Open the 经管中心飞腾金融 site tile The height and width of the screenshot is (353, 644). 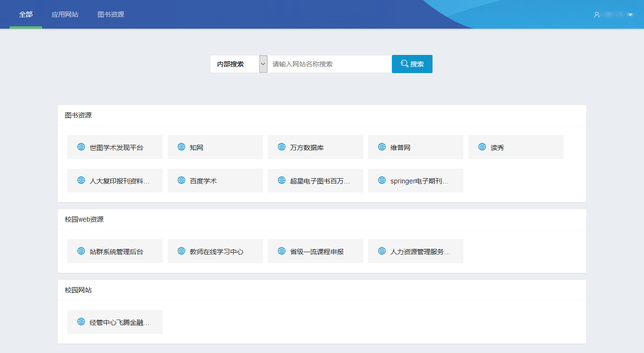119,322
